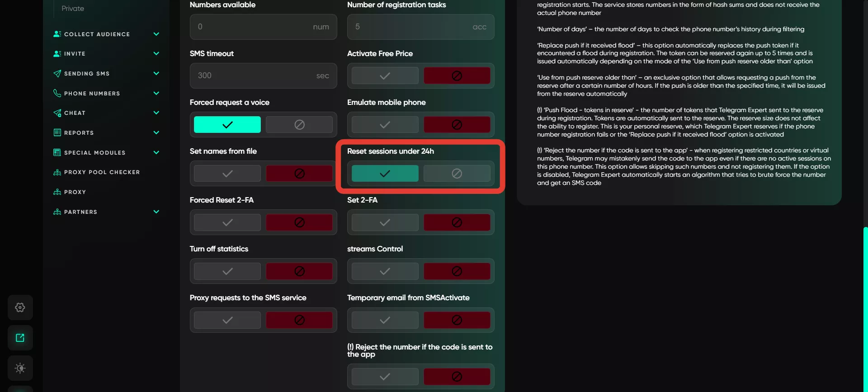Click the Numbers available input field

[x=263, y=27]
